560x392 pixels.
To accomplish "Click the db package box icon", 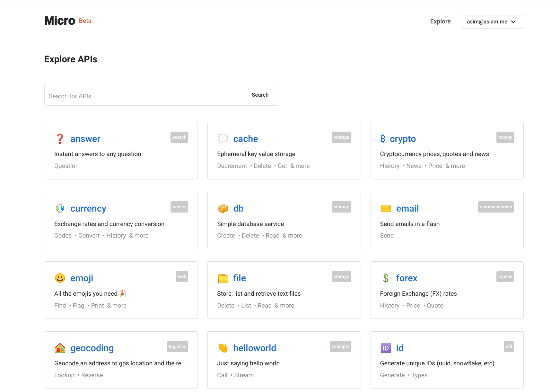I will click(x=223, y=208).
